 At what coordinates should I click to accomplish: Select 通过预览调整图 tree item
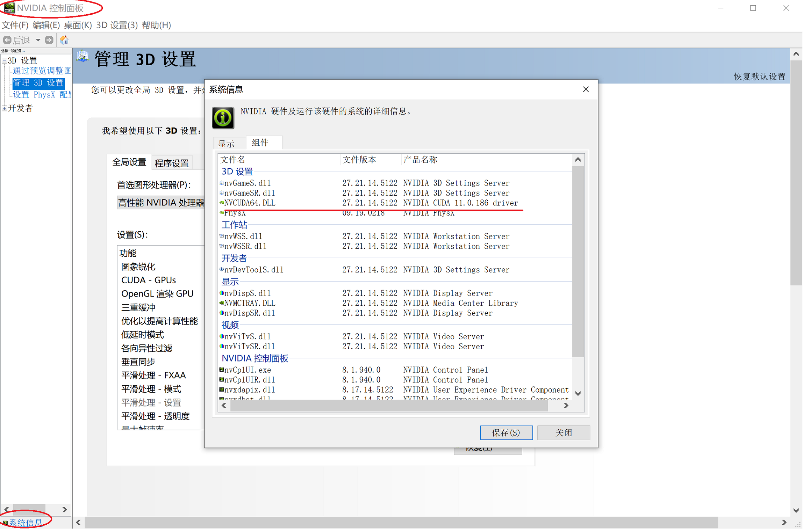[x=42, y=71]
